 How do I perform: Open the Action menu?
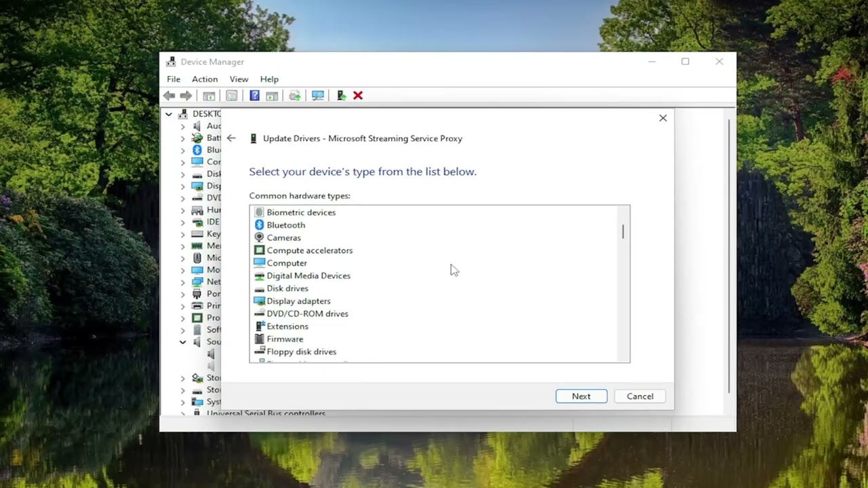click(205, 79)
